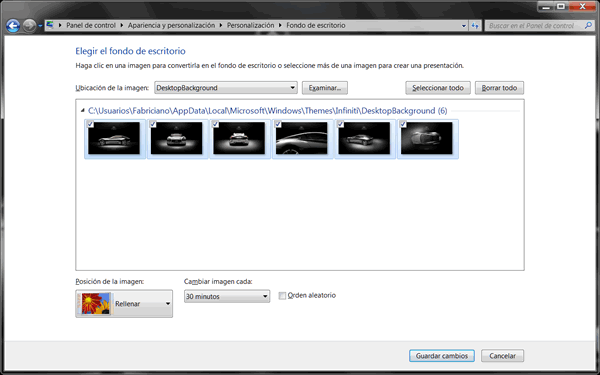Click the greyed Forward arrow button
The height and width of the screenshot is (375, 600).
[x=29, y=26]
